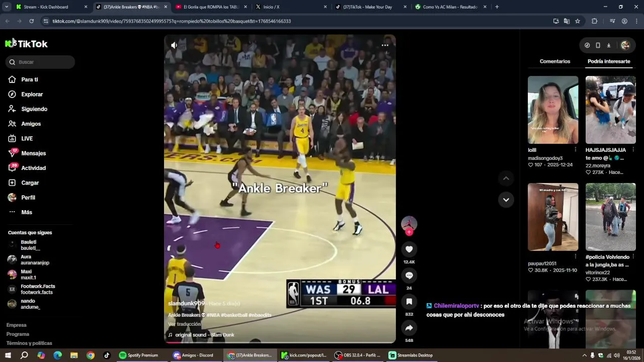Open comments with the speech bubble icon
Screen dimensions: 644x362
click(409, 276)
